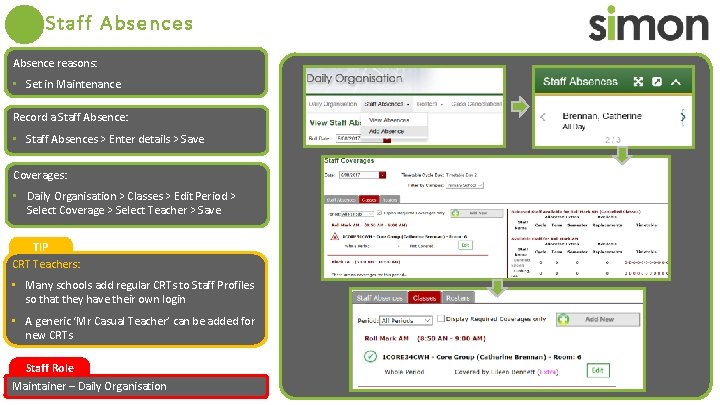Click the green tick icon for covered class

[370, 356]
